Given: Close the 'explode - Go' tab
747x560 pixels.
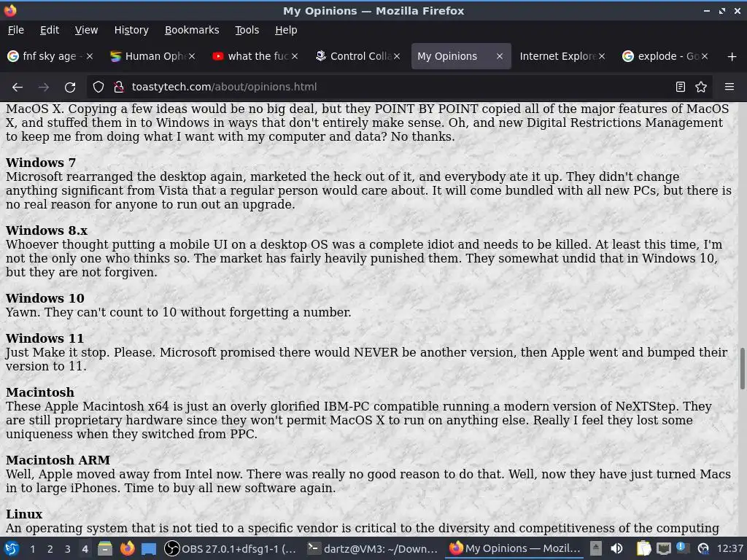Looking at the screenshot, I should pyautogui.click(x=705, y=56).
